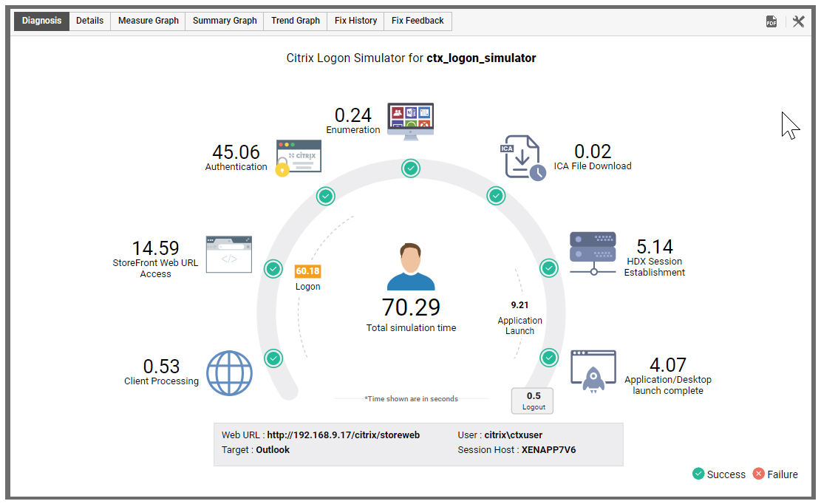Click the Application/Desktop launch complete success checkmark
This screenshot has width=821, height=504.
point(549,358)
